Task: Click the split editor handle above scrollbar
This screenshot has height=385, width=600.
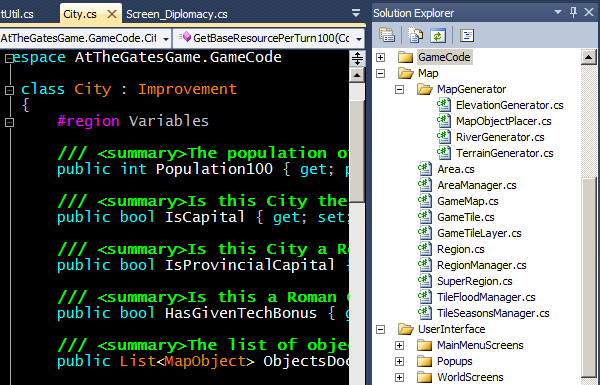Action: coord(357,59)
